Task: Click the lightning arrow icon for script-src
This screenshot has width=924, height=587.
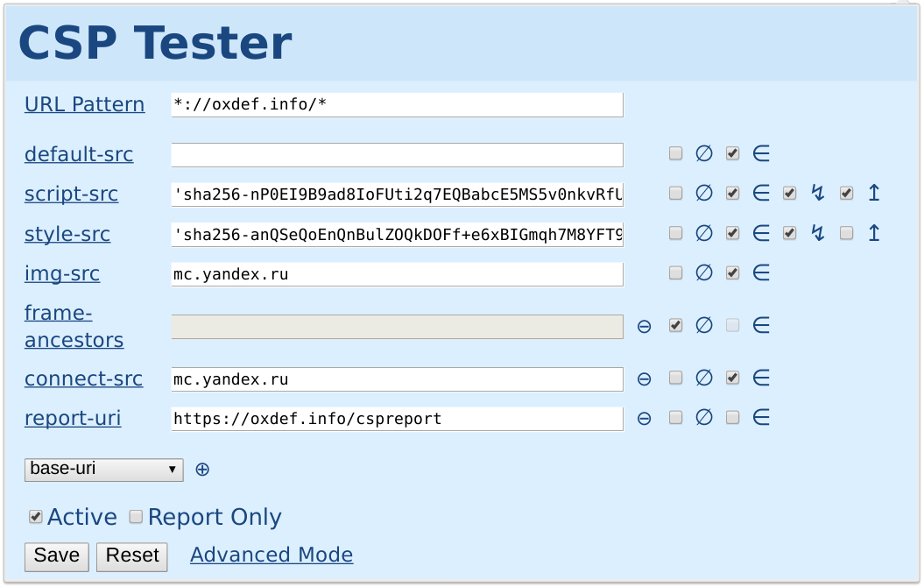Action: 817,193
